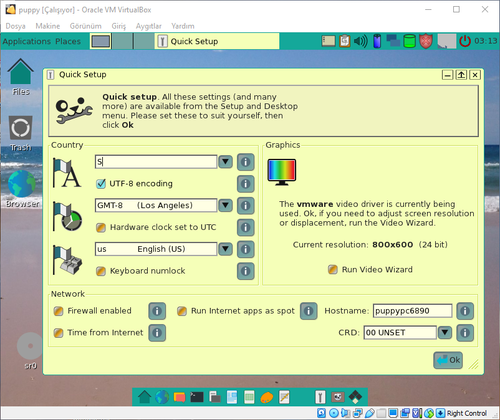
Task: Click the green storage cylinder tray icon
Action: point(409,41)
